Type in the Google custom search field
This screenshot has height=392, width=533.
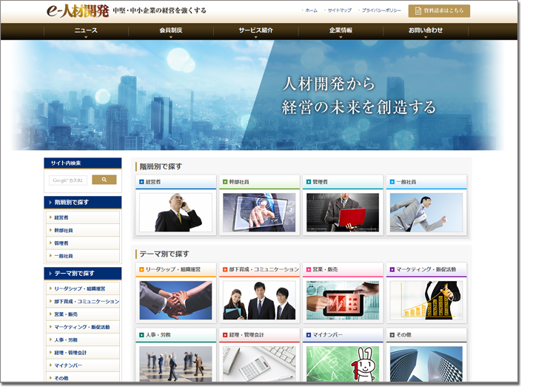click(x=68, y=180)
